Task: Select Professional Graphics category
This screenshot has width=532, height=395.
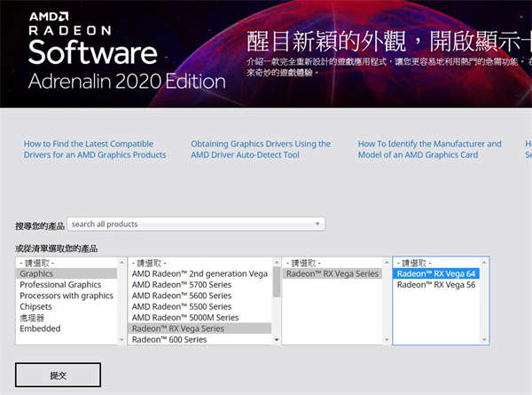Action: pyautogui.click(x=66, y=285)
